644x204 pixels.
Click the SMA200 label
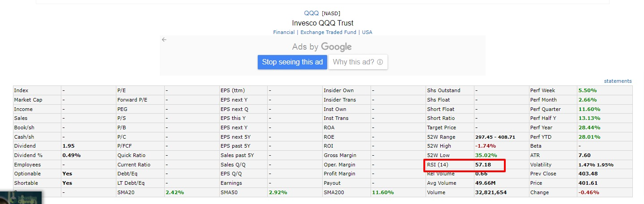334,192
